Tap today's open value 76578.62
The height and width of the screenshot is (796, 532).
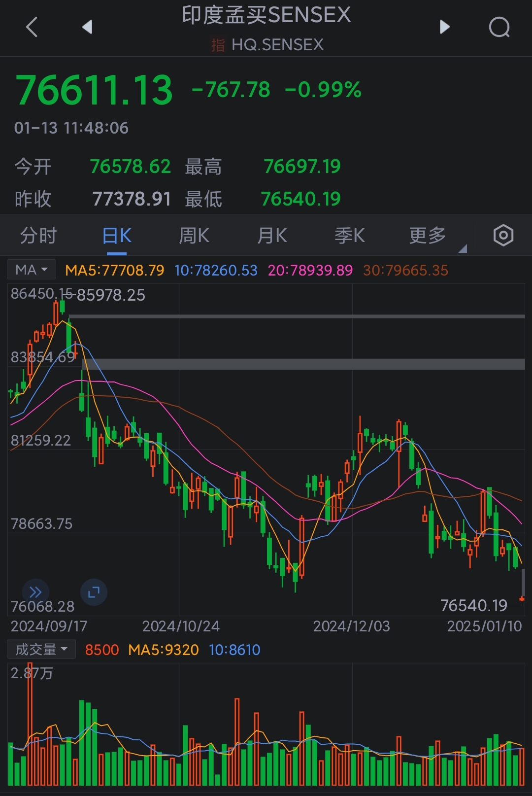[131, 167]
